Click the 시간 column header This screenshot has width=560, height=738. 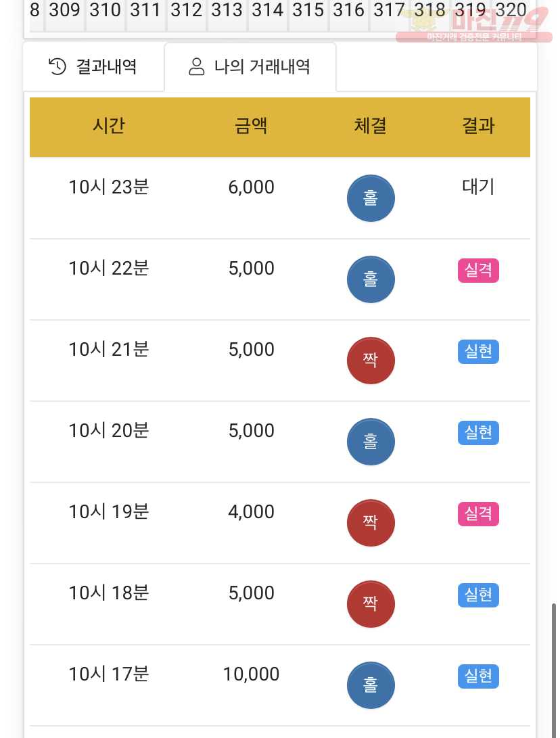pos(109,126)
